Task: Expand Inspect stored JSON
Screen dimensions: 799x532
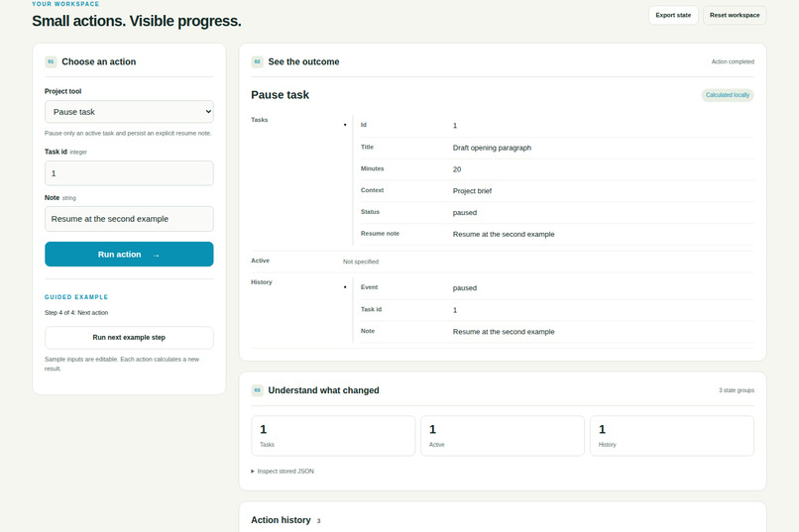Action: pos(283,472)
